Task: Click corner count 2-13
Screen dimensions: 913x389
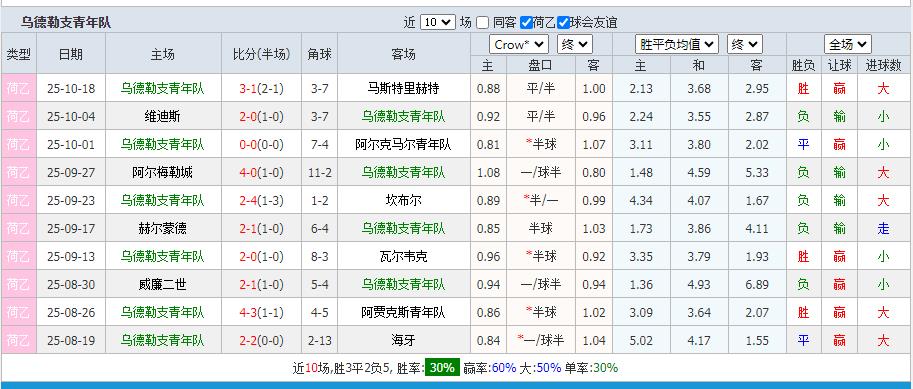Action: click(320, 340)
